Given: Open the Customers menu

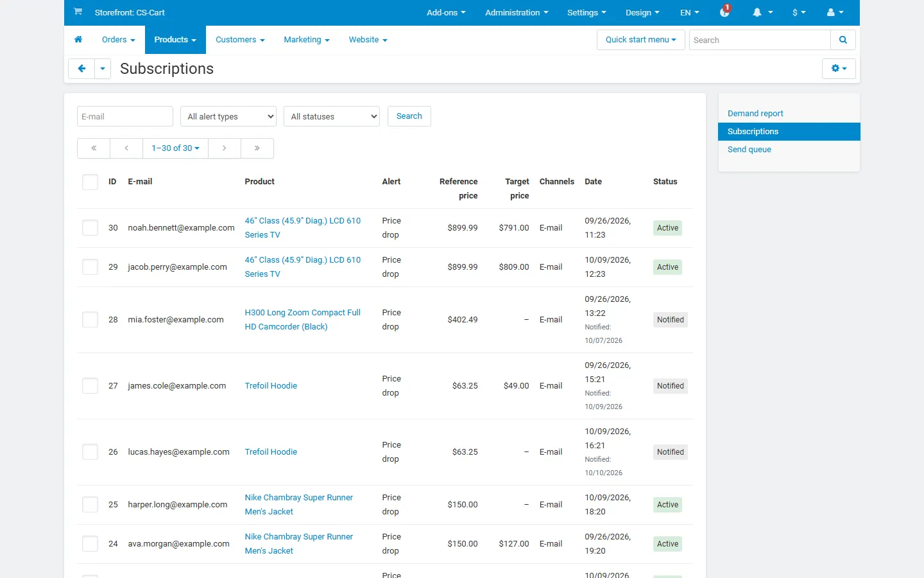Looking at the screenshot, I should [240, 40].
